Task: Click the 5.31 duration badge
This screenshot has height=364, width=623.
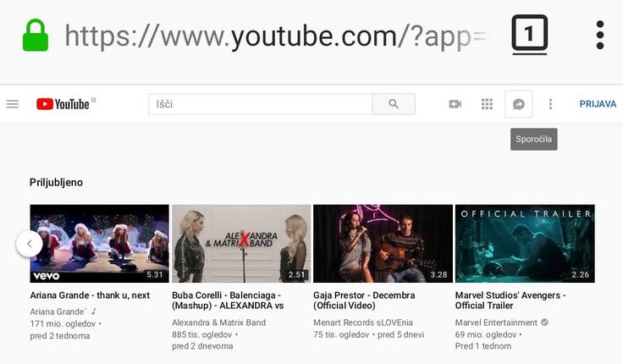Action: pos(155,274)
